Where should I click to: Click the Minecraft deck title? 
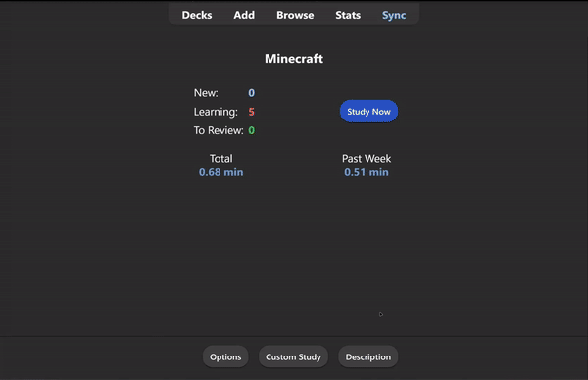[294, 59]
